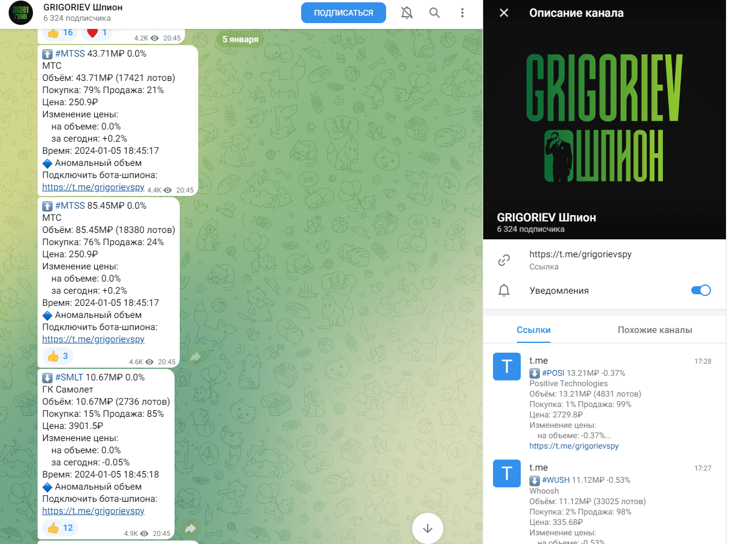Click the blue diamond icon in 43.71M₽ message
756x544 pixels.
(47, 163)
